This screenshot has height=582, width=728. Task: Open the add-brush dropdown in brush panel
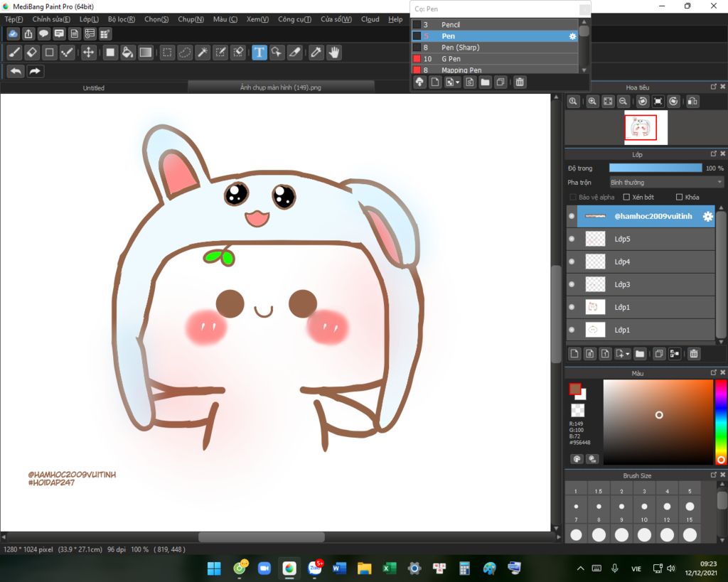457,82
